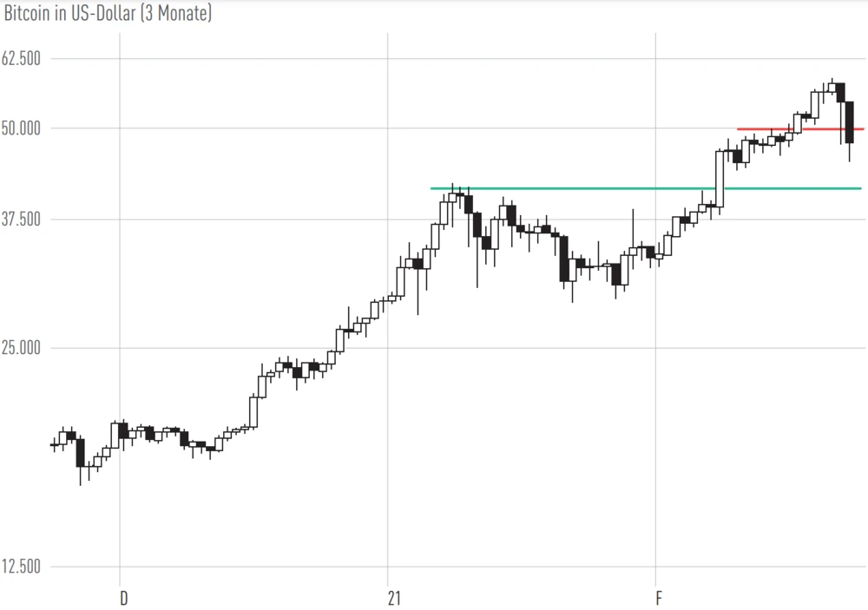Click the "F" February time axis marker
The width and height of the screenshot is (868, 610).
coord(659,598)
